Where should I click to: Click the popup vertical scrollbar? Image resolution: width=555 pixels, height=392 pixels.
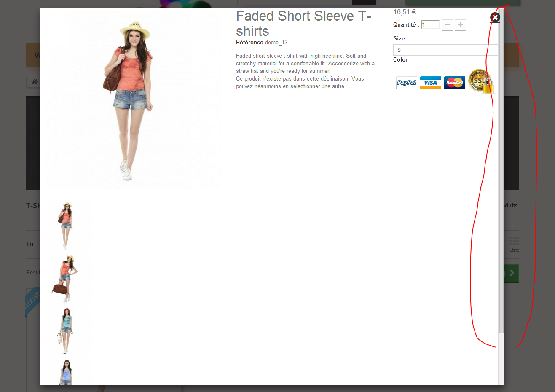pyautogui.click(x=501, y=171)
